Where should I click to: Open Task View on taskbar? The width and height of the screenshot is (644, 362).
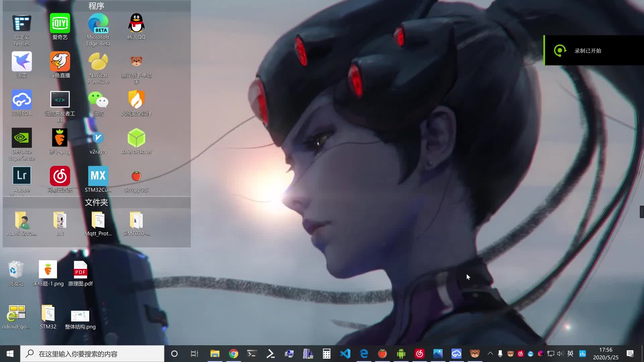pyautogui.click(x=195, y=354)
